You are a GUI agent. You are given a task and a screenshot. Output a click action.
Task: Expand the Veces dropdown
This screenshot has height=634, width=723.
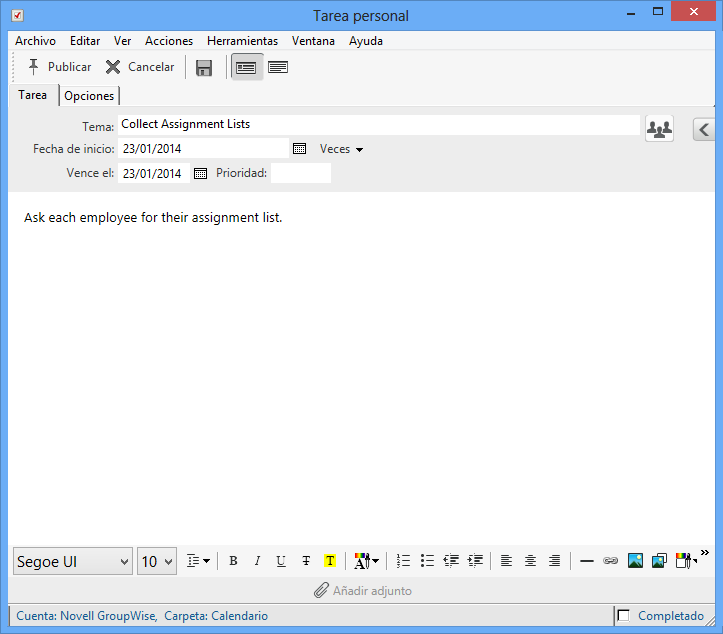(341, 149)
